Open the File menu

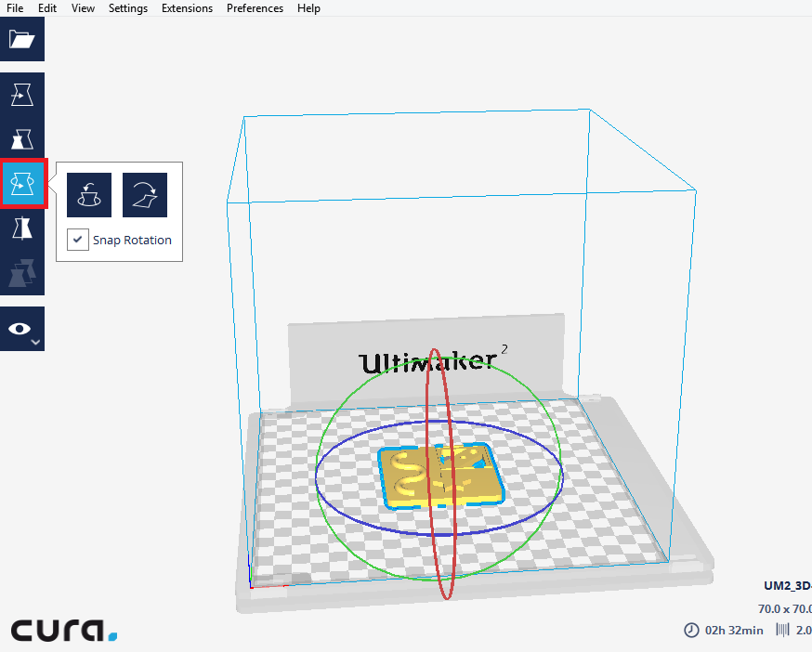15,8
